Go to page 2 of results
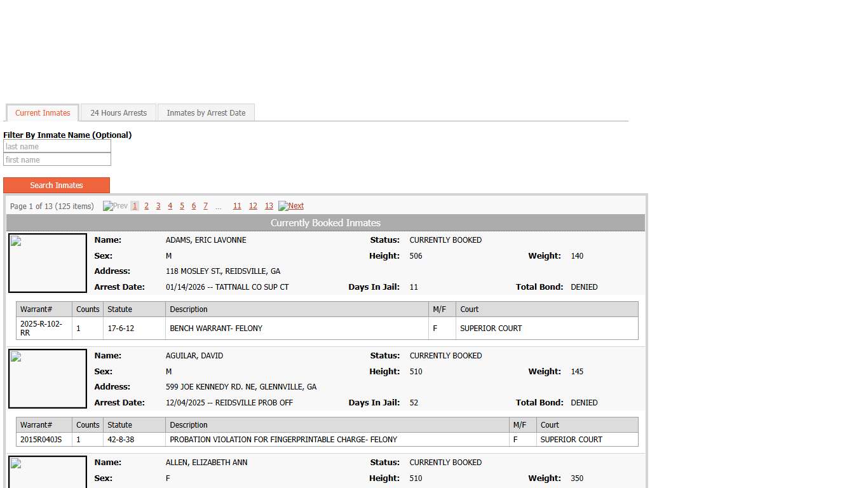868x488 pixels. 146,206
